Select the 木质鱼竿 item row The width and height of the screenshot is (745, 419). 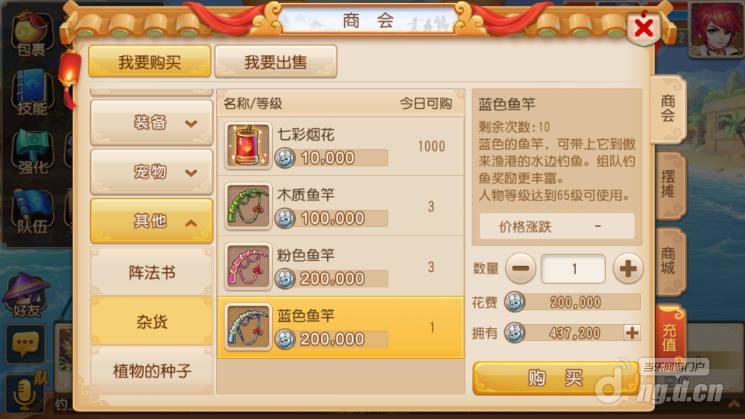point(341,206)
